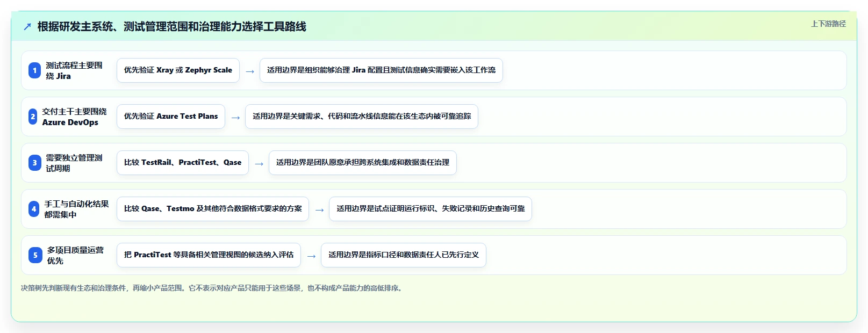Click the box about 关键需求、代码和流水线信息可靠追踪

click(x=362, y=117)
